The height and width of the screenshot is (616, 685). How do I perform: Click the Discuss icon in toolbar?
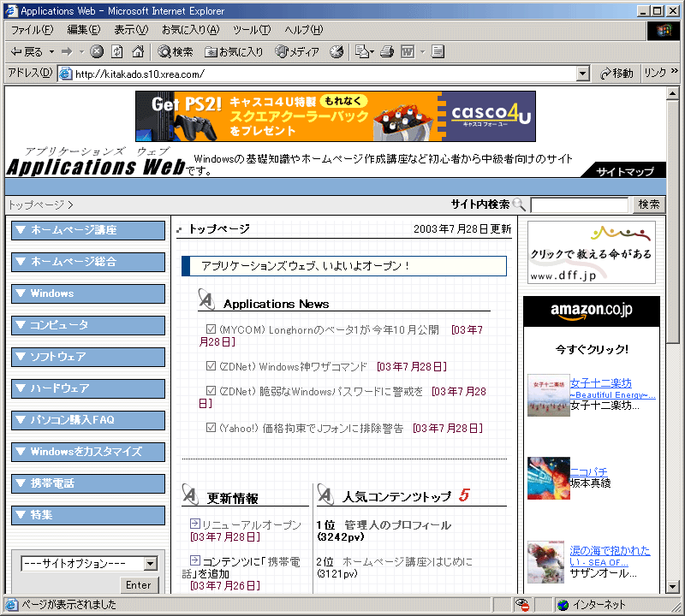438,51
